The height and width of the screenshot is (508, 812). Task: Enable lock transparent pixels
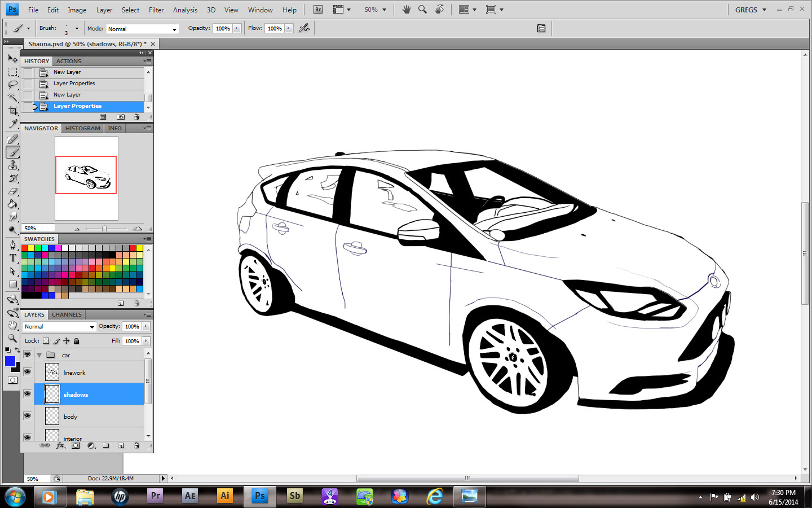(46, 341)
